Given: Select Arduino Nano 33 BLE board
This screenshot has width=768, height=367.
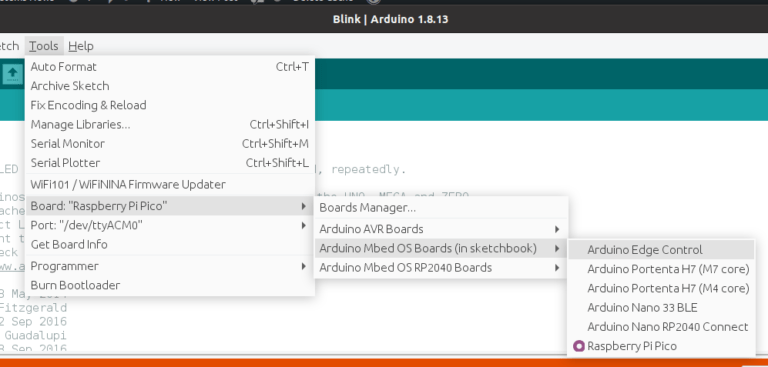Looking at the screenshot, I should pyautogui.click(x=661, y=308).
